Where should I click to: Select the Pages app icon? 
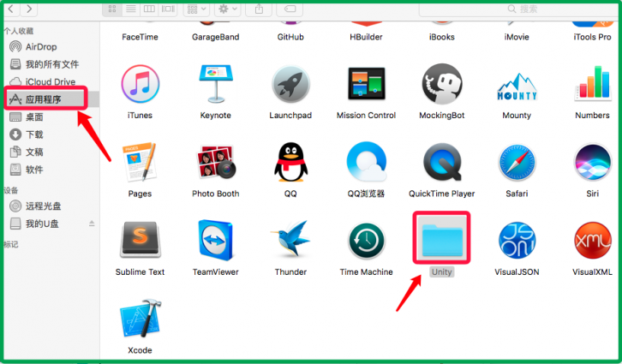pyautogui.click(x=140, y=162)
